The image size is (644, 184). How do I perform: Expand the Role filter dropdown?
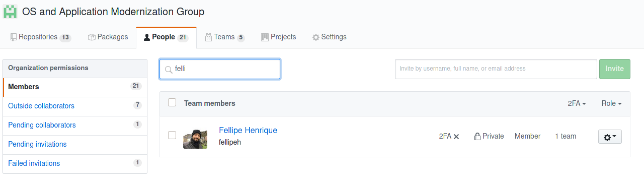612,103
